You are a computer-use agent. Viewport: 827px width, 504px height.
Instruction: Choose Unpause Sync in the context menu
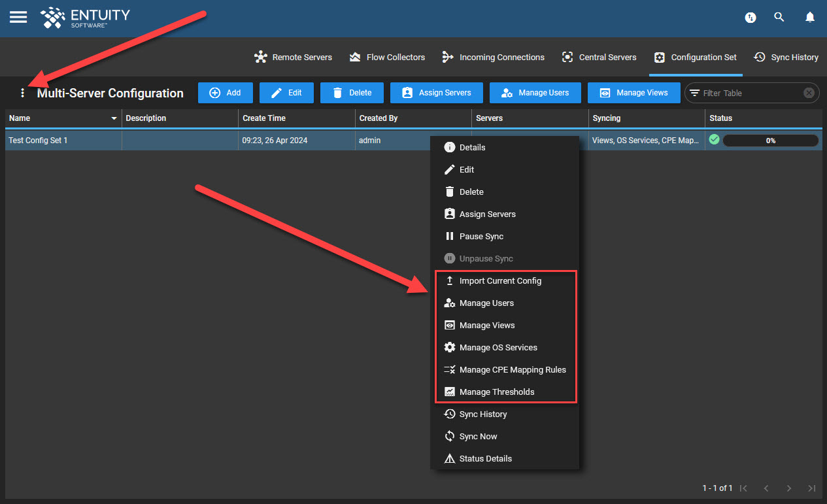pyautogui.click(x=505, y=258)
